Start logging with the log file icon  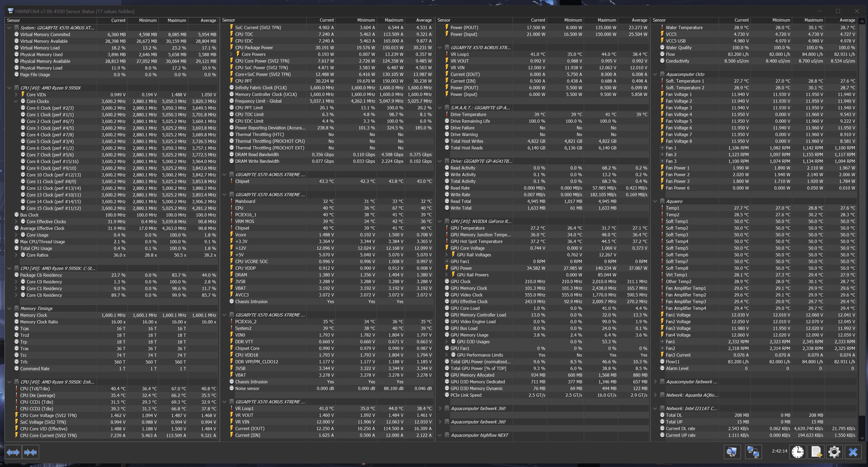(x=816, y=452)
